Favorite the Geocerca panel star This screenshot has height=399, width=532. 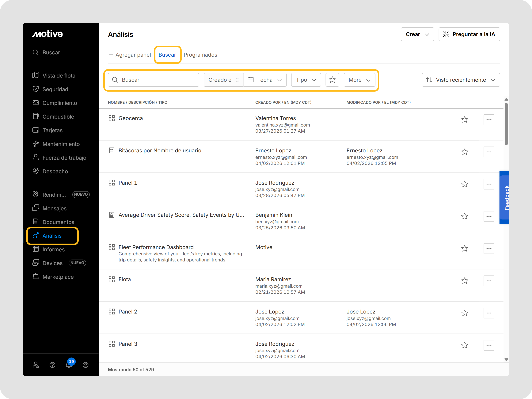(464, 120)
